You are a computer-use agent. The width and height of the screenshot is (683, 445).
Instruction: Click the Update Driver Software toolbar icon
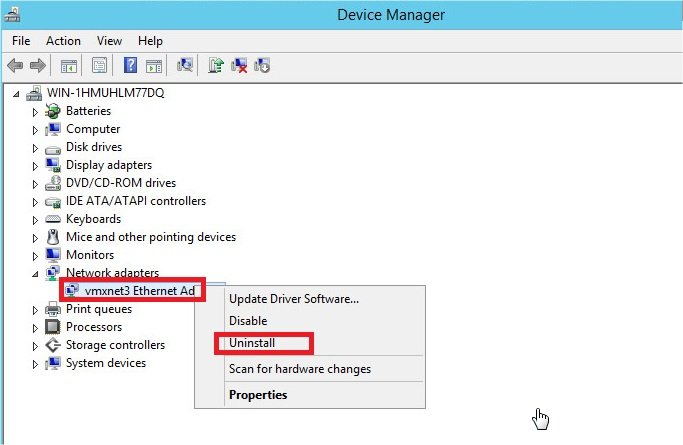tap(215, 66)
